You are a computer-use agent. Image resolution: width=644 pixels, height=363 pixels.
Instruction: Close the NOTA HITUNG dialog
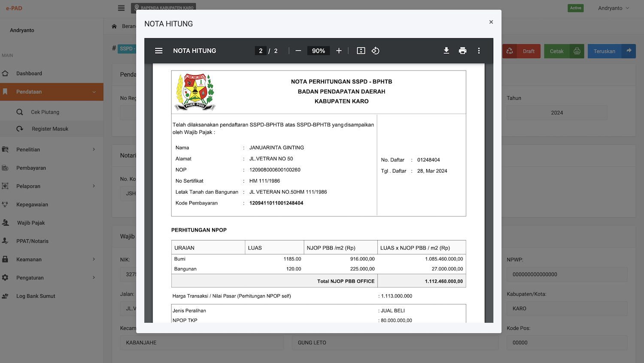coord(491,22)
